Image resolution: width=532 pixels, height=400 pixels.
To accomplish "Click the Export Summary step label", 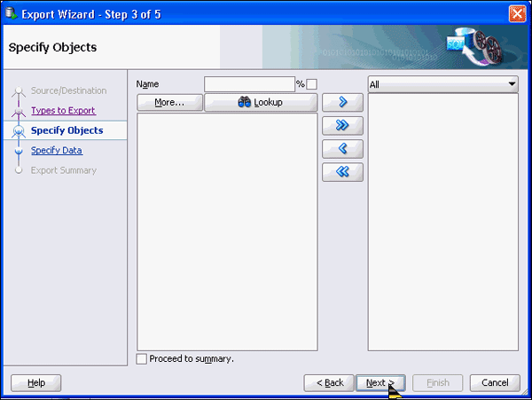I will pyautogui.click(x=64, y=170).
